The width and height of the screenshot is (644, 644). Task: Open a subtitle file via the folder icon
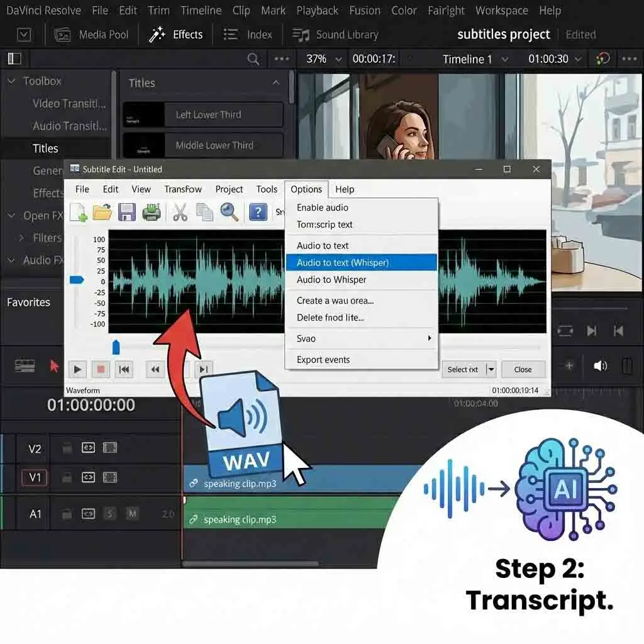pyautogui.click(x=102, y=212)
